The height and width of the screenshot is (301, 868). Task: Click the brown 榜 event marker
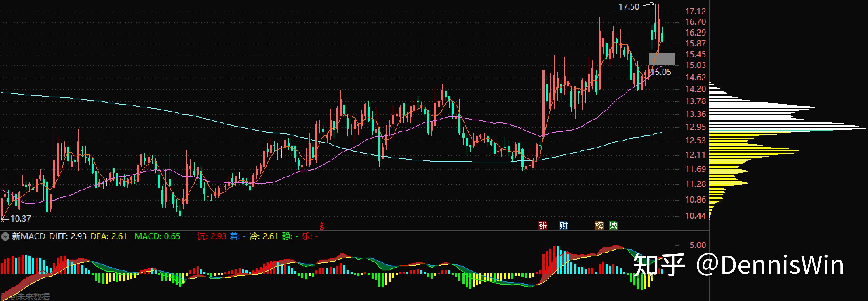click(599, 225)
